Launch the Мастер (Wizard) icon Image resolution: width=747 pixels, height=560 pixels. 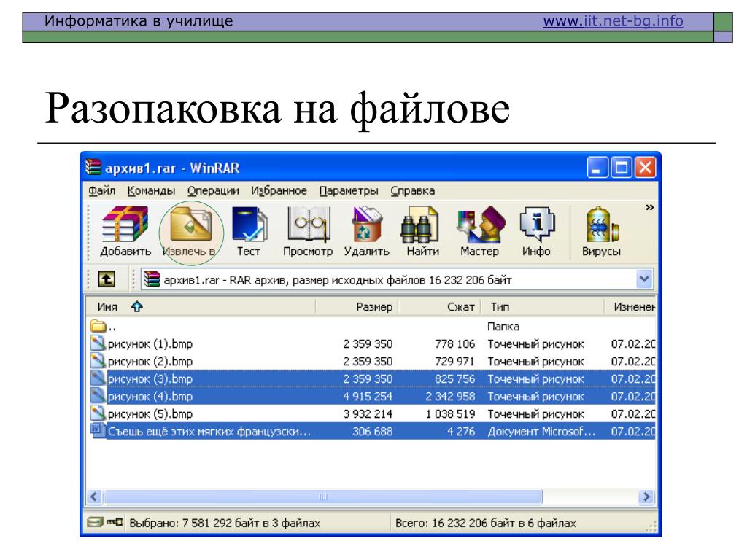click(479, 232)
